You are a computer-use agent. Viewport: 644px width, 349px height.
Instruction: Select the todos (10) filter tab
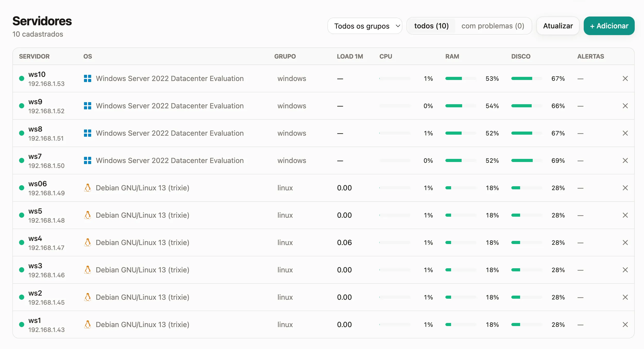click(431, 26)
